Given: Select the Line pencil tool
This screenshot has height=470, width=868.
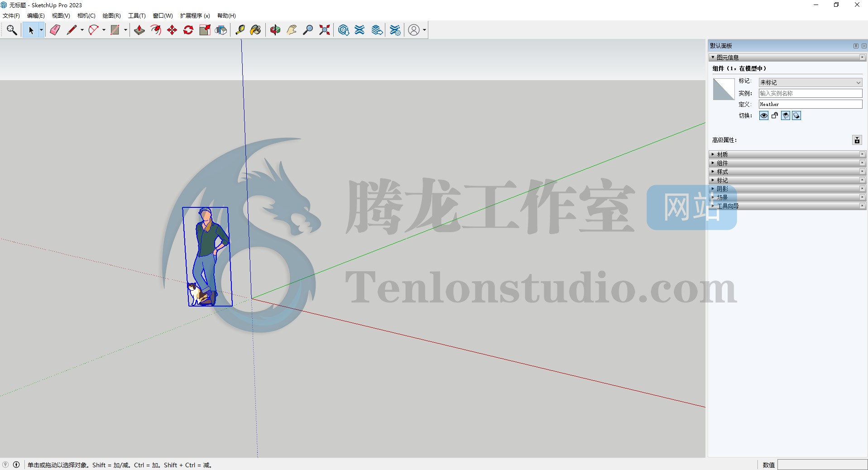Looking at the screenshot, I should point(72,30).
